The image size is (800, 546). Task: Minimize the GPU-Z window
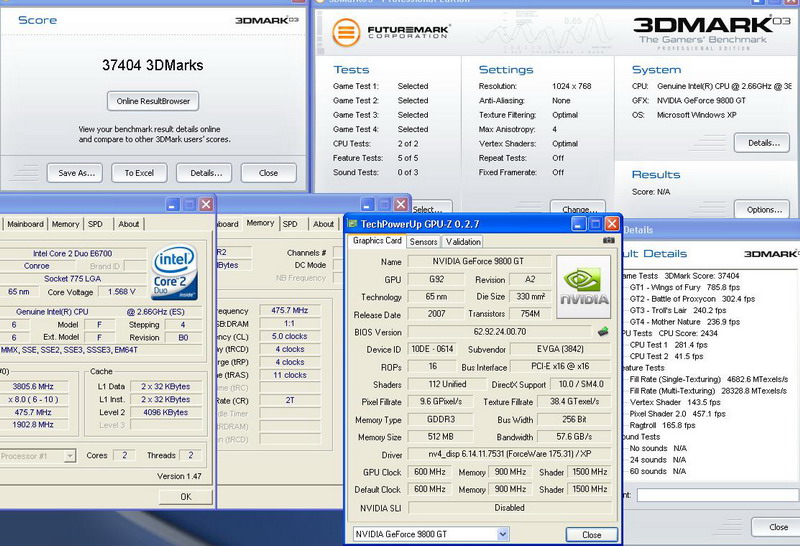point(578,224)
